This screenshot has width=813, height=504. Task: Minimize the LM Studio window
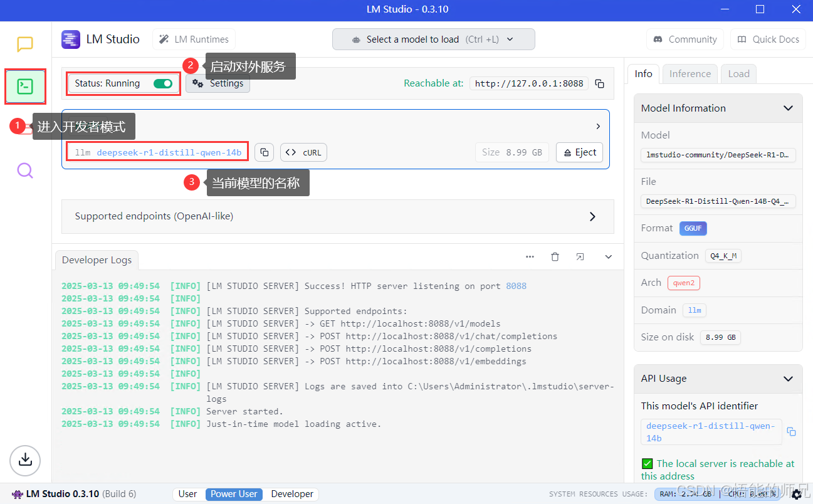pos(725,9)
